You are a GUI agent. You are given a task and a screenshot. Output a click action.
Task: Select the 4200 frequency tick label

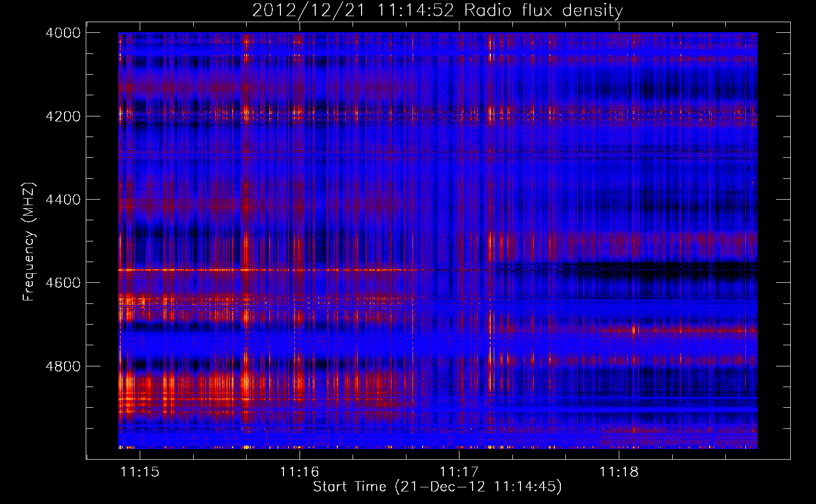[63, 116]
